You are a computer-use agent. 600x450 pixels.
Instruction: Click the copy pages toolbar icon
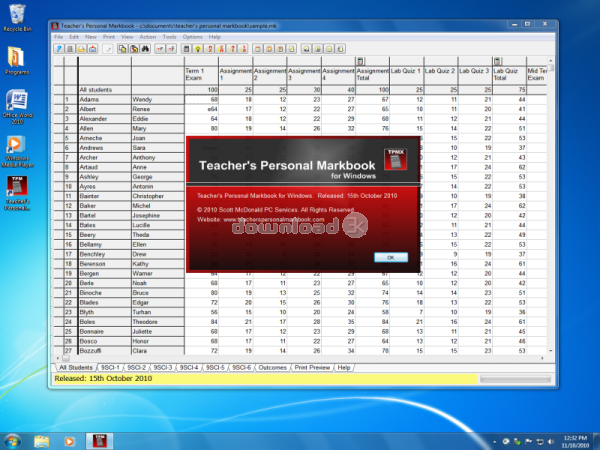pyautogui.click(x=122, y=49)
